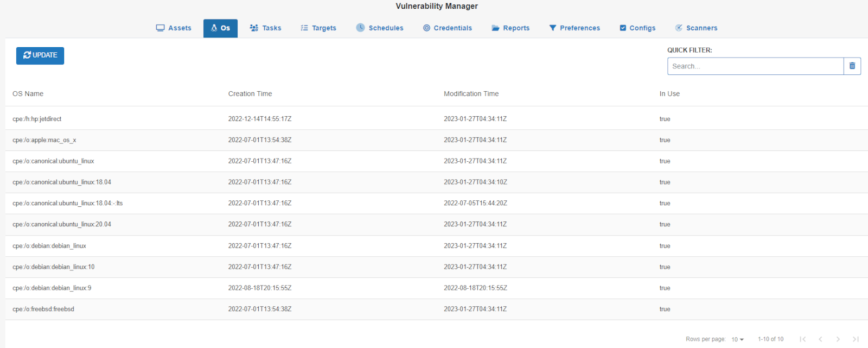Viewport: 868px width, 348px height.
Task: Click modification time 2023-01-27T04:34:10Z
Action: pyautogui.click(x=475, y=182)
